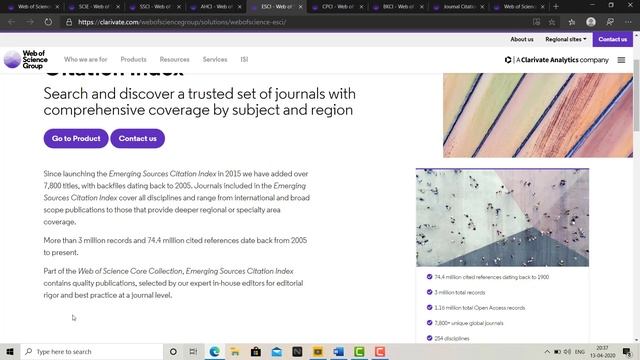Image resolution: width=640 pixels, height=360 pixels.
Task: Open the red recorder icon on taskbar
Action: coord(380,351)
